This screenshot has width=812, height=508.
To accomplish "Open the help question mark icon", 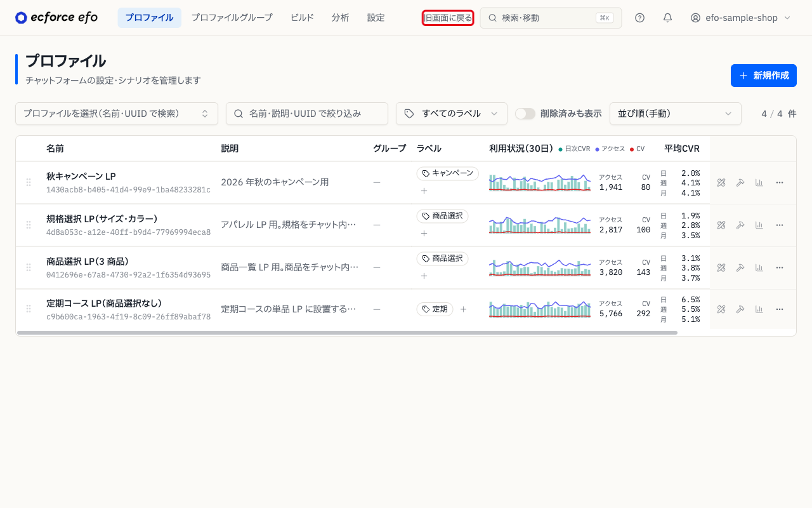I will click(x=639, y=18).
